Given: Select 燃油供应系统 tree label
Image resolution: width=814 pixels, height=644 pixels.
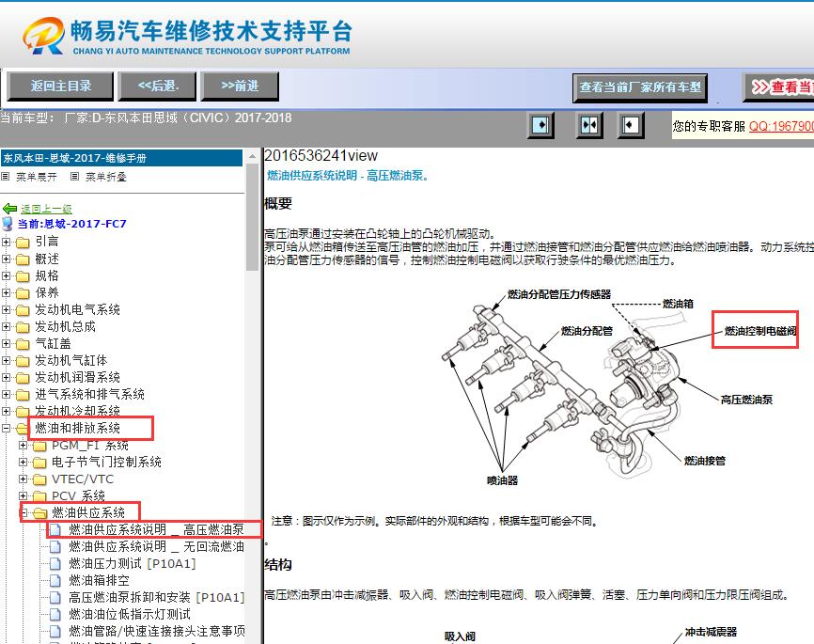Looking at the screenshot, I should pos(88,512).
